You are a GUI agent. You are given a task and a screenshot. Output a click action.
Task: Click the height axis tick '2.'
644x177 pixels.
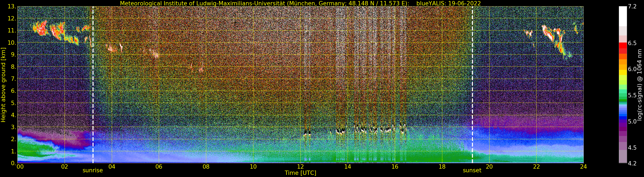14,139
